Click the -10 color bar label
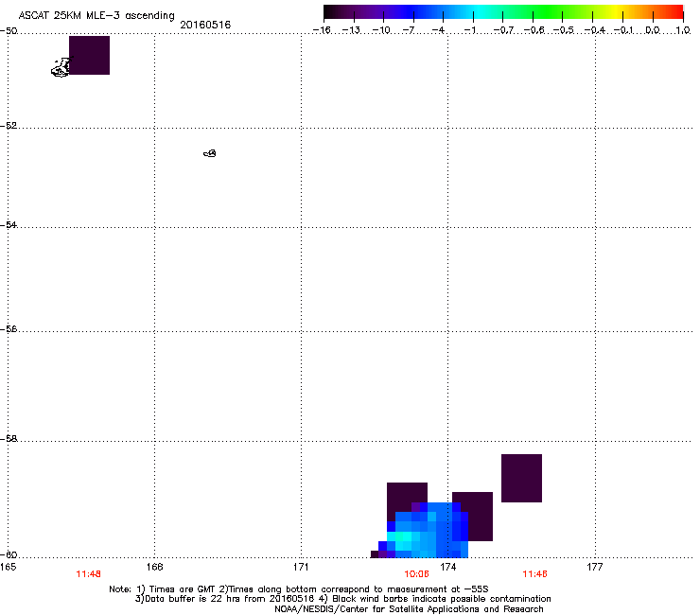 click(381, 30)
